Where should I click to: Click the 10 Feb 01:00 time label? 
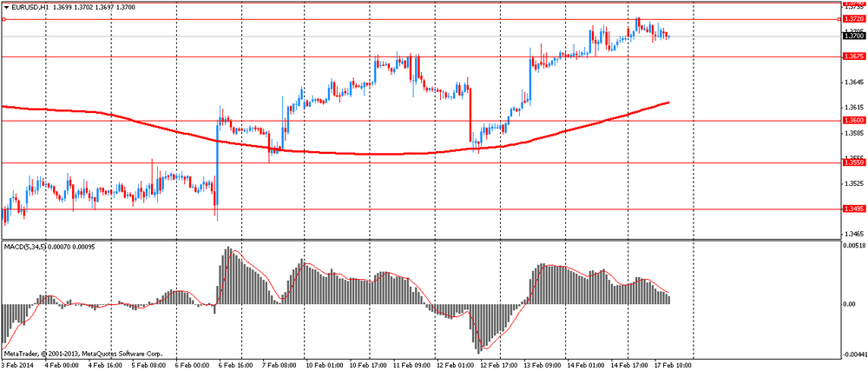click(x=323, y=366)
